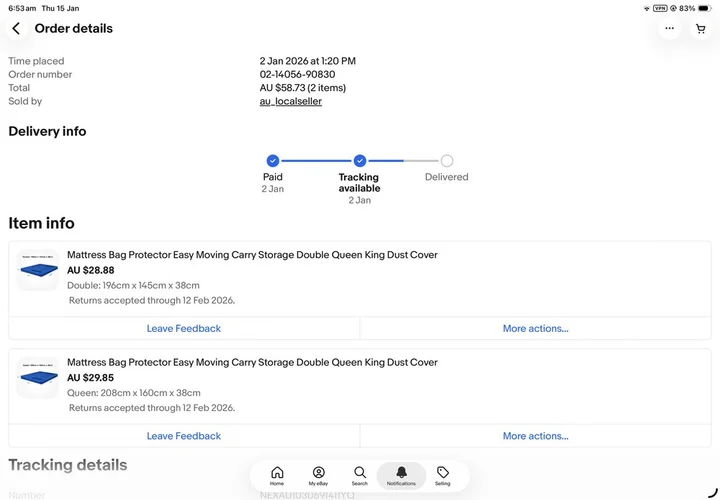
Task: Open My eBay profile icon
Action: [x=318, y=476]
